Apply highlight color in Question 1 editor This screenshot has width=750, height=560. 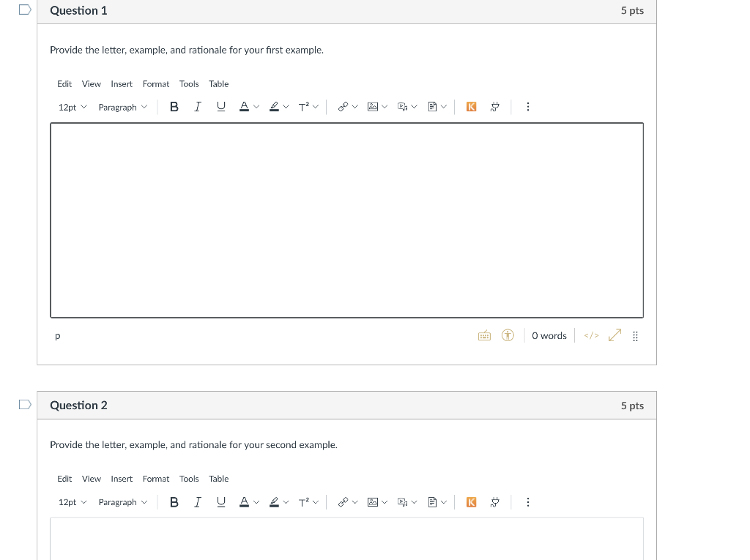click(x=274, y=107)
